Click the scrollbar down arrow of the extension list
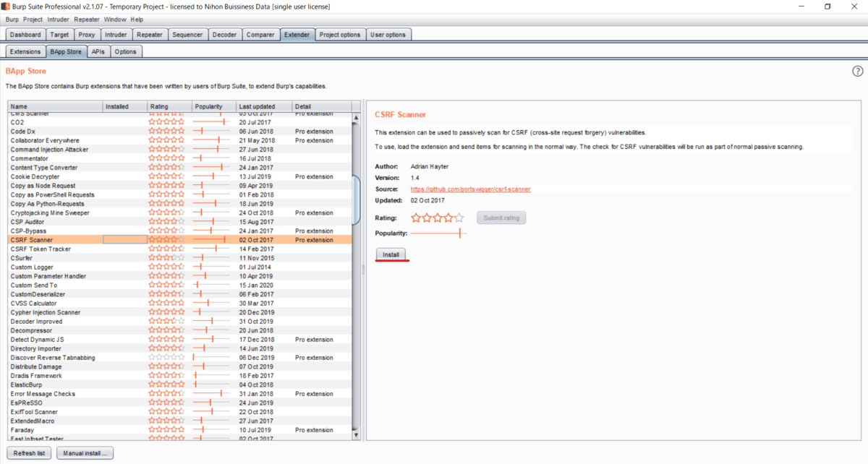Image resolution: width=868 pixels, height=464 pixels. click(357, 434)
